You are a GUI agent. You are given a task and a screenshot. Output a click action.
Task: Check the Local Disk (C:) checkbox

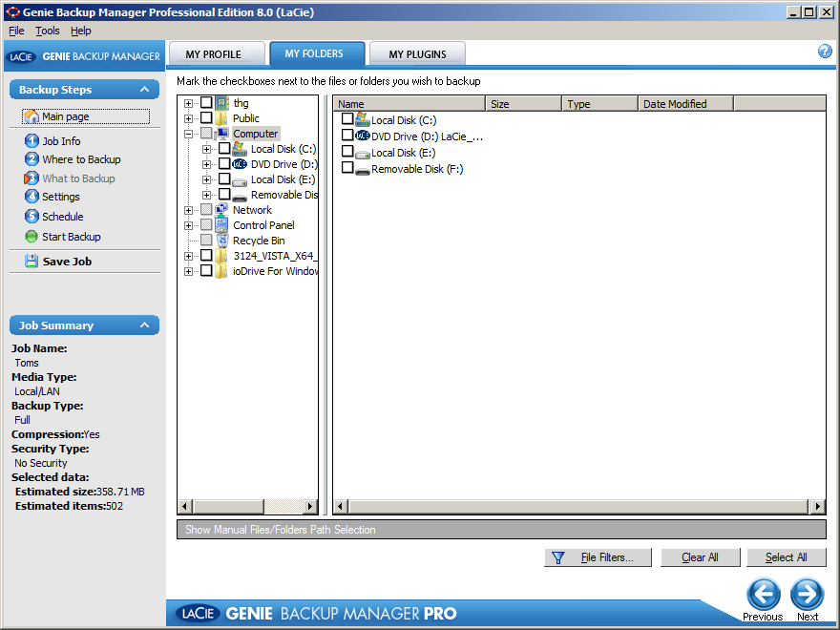347,119
